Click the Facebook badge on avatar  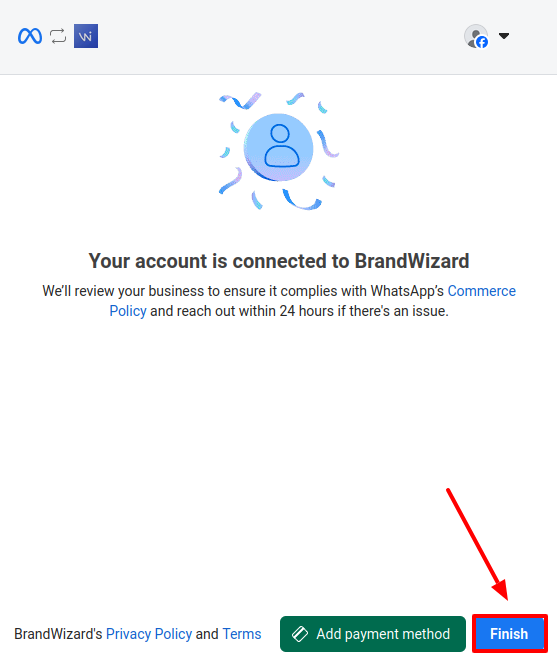[x=482, y=42]
